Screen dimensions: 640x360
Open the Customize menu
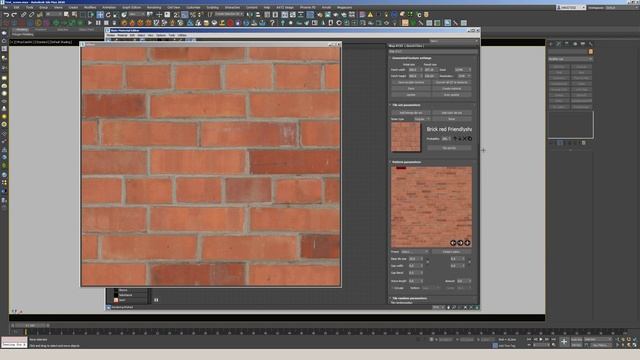193,7
